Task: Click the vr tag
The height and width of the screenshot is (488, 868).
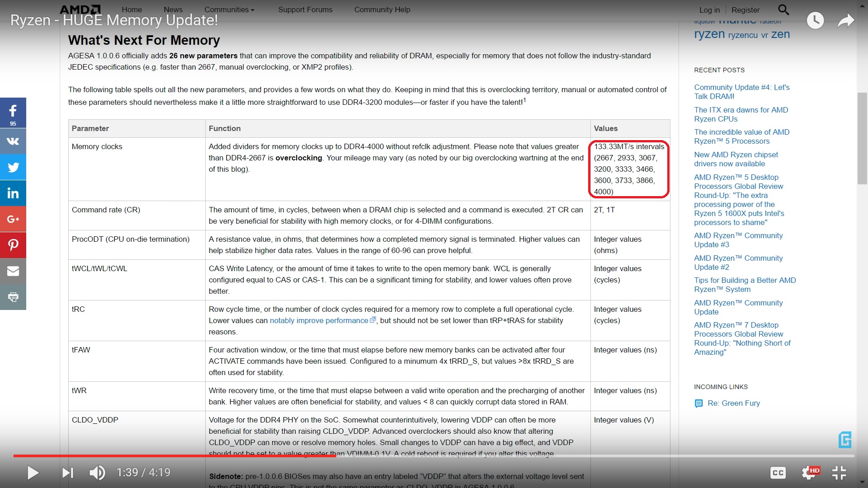Action: point(764,35)
